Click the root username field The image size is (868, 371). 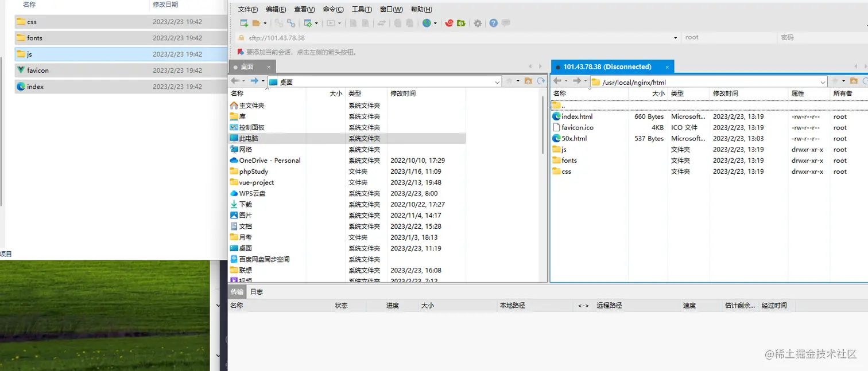click(728, 38)
